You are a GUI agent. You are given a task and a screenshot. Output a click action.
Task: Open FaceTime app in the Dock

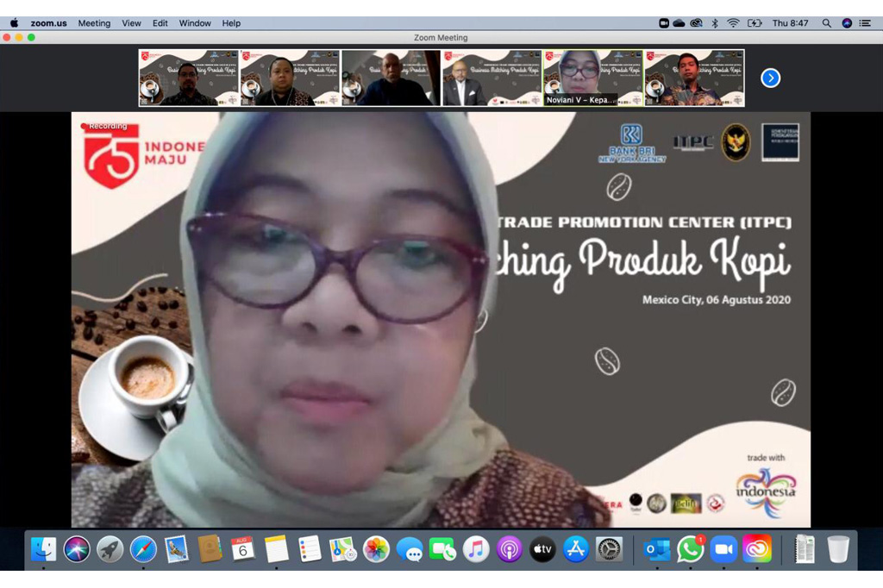442,549
